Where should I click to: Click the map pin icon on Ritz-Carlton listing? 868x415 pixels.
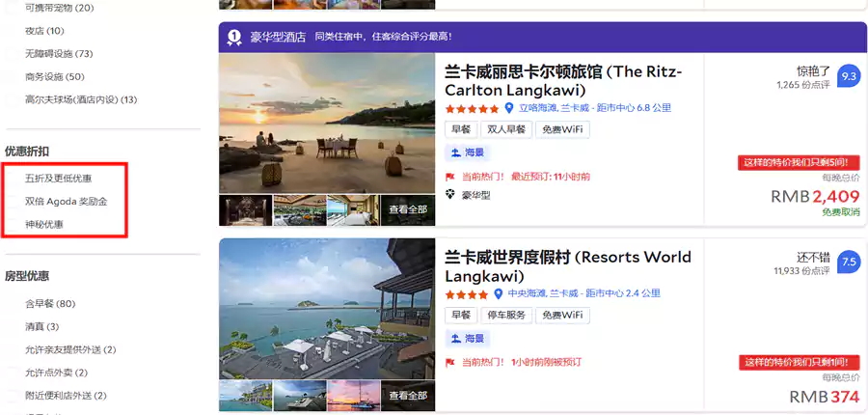tap(510, 109)
